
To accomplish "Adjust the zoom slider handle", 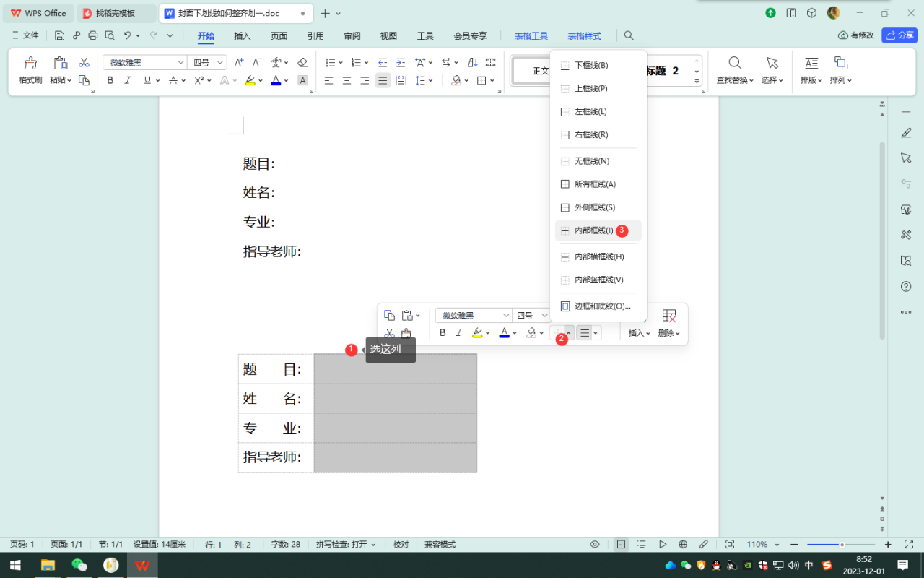I will [842, 544].
